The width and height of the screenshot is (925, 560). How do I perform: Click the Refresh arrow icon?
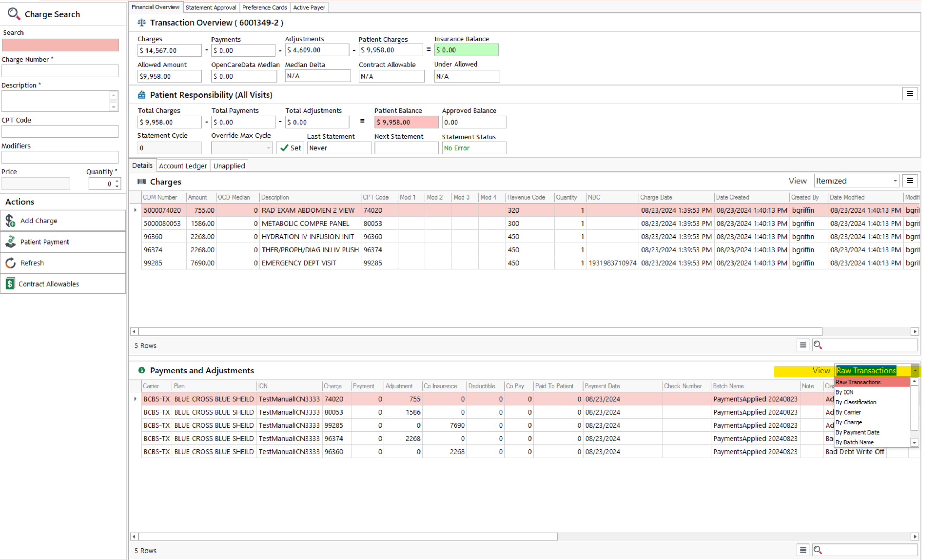tap(11, 263)
